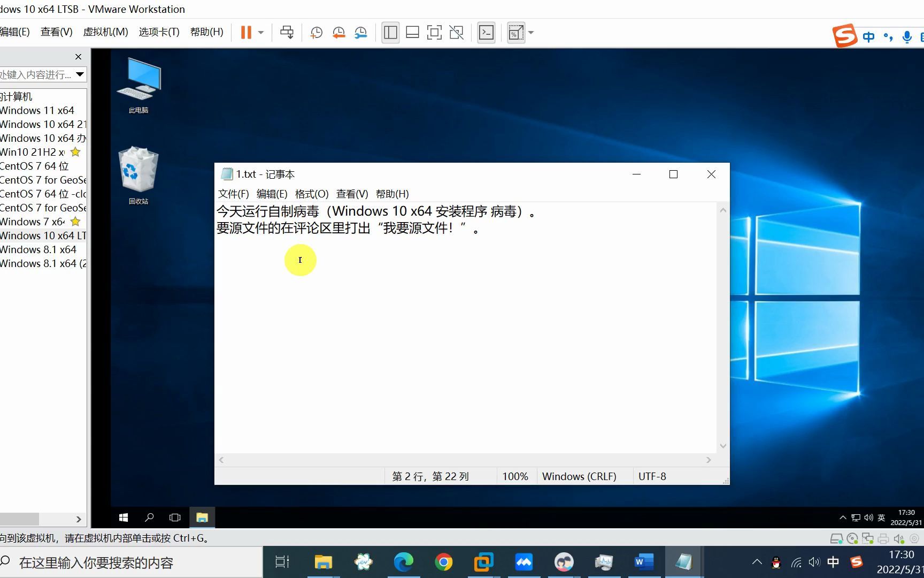Open the 查看(V) menu in VMware Workstation
Image resolution: width=924 pixels, height=578 pixels.
[56, 32]
